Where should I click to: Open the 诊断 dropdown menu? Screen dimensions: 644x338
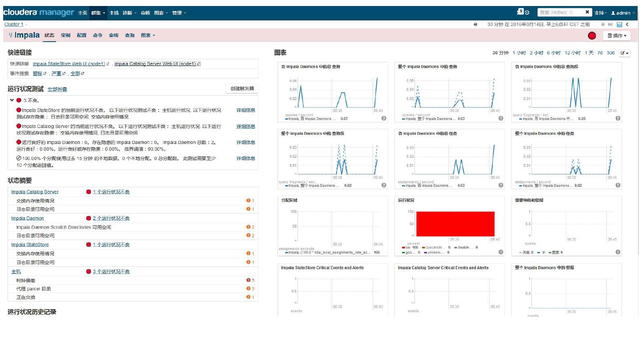click(129, 13)
